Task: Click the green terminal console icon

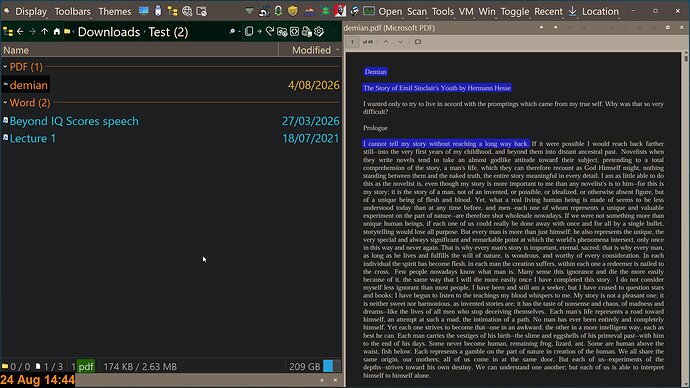Action: 369,11
